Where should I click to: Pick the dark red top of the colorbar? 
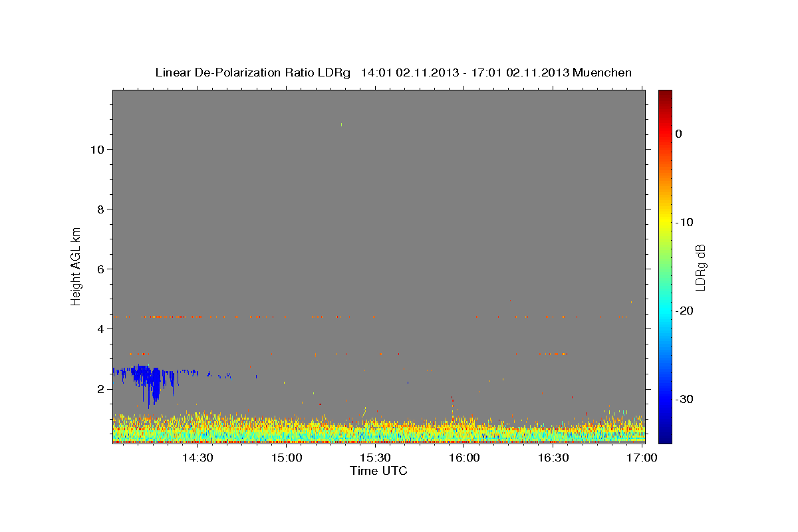(665, 96)
